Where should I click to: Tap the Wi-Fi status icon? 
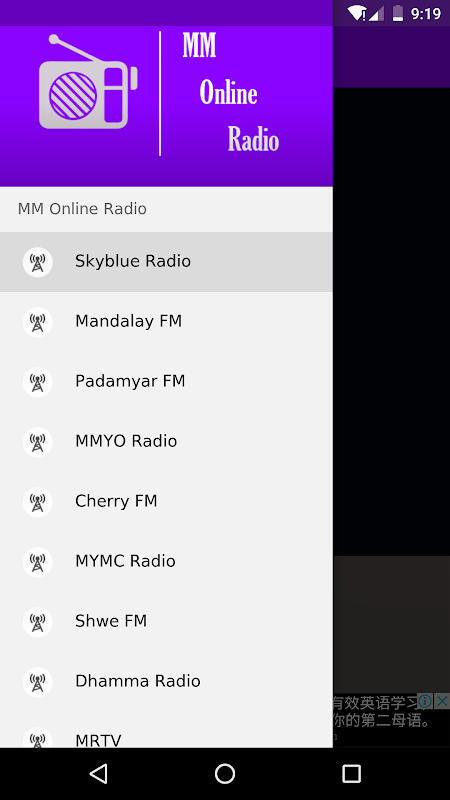(357, 13)
